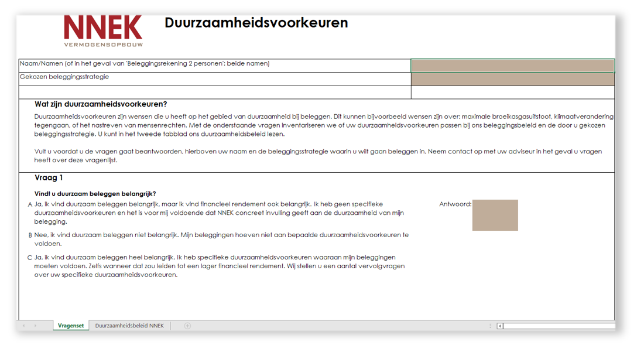Viewport: 644px width, 352px height.
Task: Open the Gekozen beleggingsstrategie dropdown cell
Action: [514, 78]
